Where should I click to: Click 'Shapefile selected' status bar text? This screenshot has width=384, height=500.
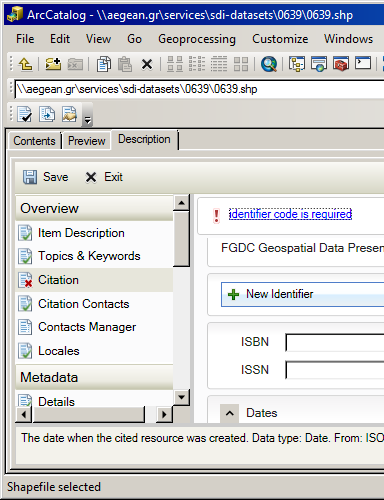54,487
